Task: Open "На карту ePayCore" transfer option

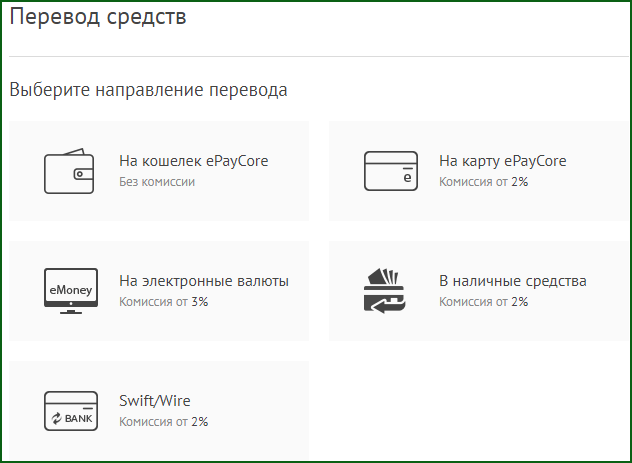Action: coord(478,171)
